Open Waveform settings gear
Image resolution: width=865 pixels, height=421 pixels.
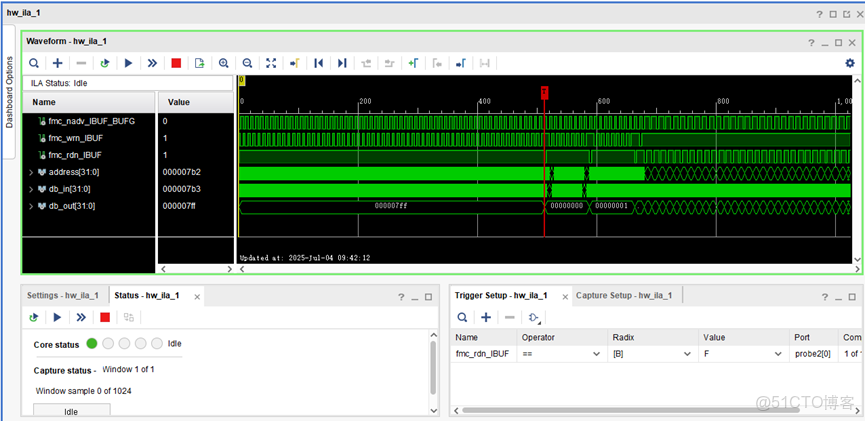(x=850, y=63)
